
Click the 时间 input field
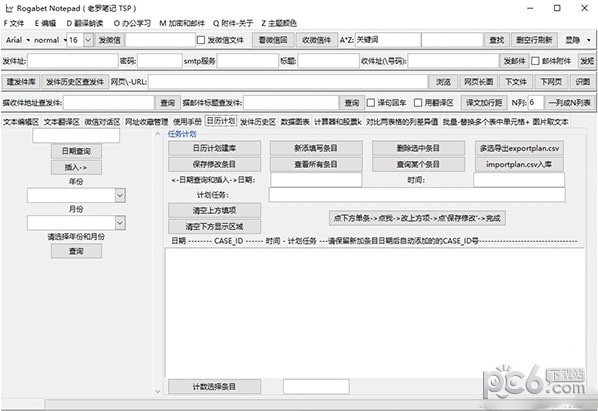tap(519, 180)
